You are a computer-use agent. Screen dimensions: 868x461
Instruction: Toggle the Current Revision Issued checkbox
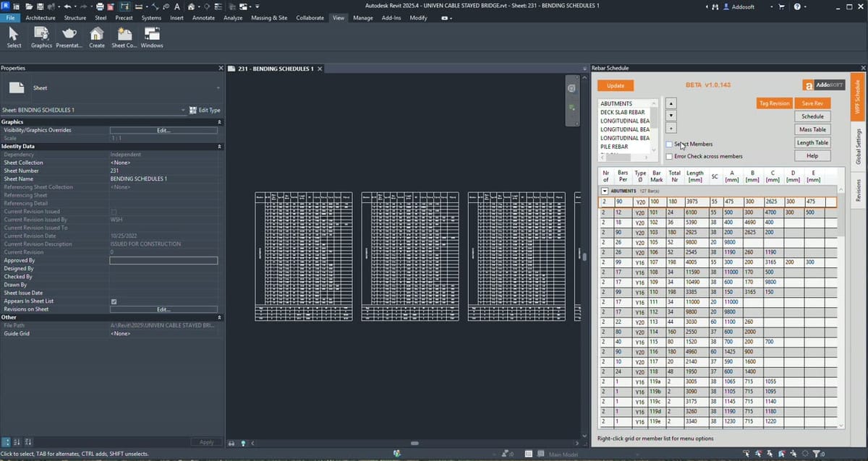coord(114,212)
